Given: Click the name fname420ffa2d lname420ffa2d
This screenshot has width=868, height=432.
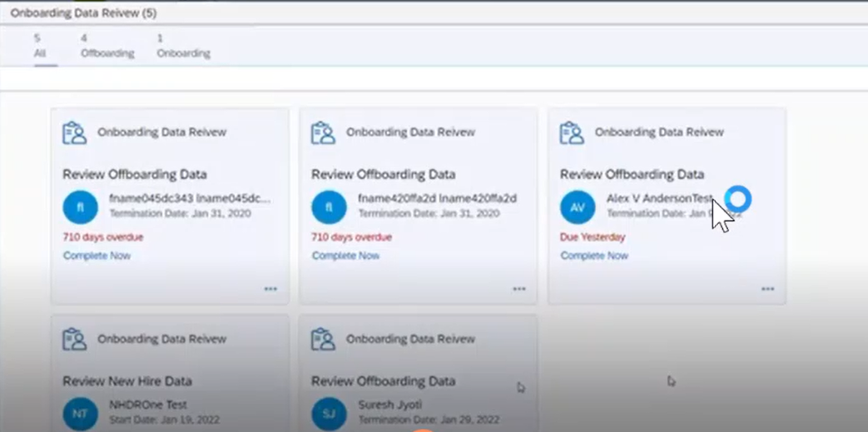Looking at the screenshot, I should [x=437, y=198].
